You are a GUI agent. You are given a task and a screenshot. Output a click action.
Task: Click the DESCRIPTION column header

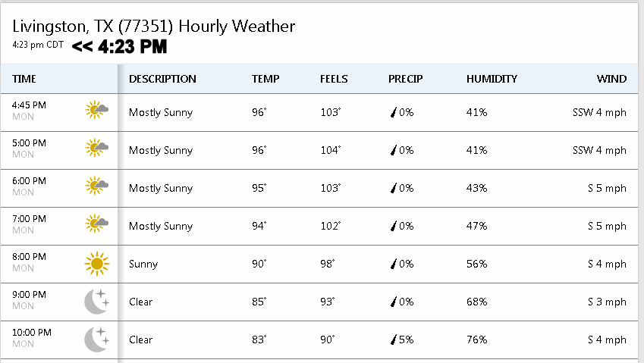pyautogui.click(x=162, y=79)
